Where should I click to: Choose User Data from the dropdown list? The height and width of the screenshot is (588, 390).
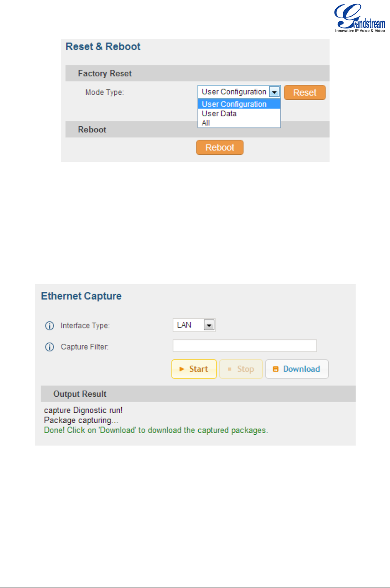219,113
